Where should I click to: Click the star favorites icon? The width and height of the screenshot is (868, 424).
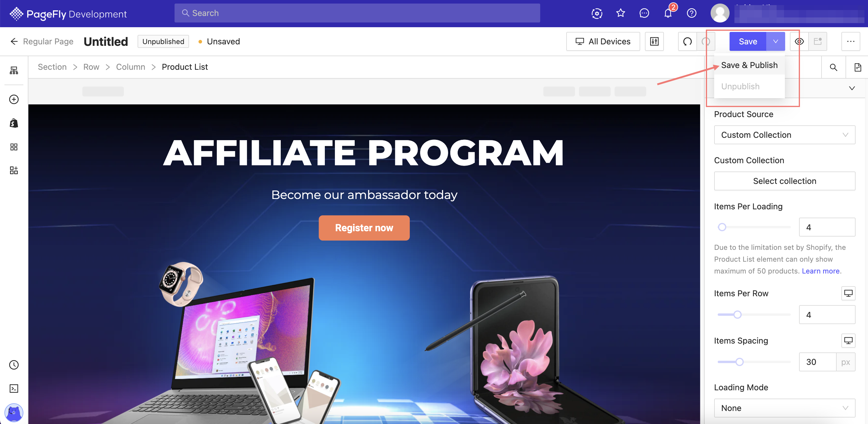click(620, 13)
